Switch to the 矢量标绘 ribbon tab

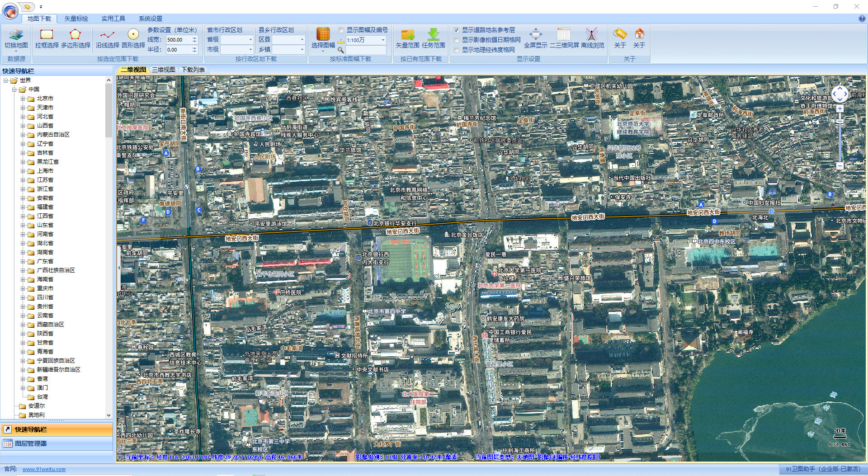click(x=76, y=19)
